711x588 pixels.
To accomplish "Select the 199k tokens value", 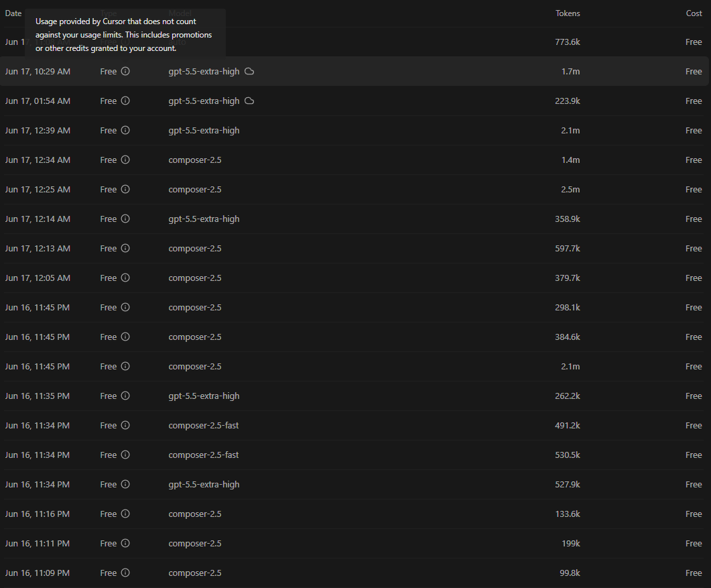I will pos(571,543).
